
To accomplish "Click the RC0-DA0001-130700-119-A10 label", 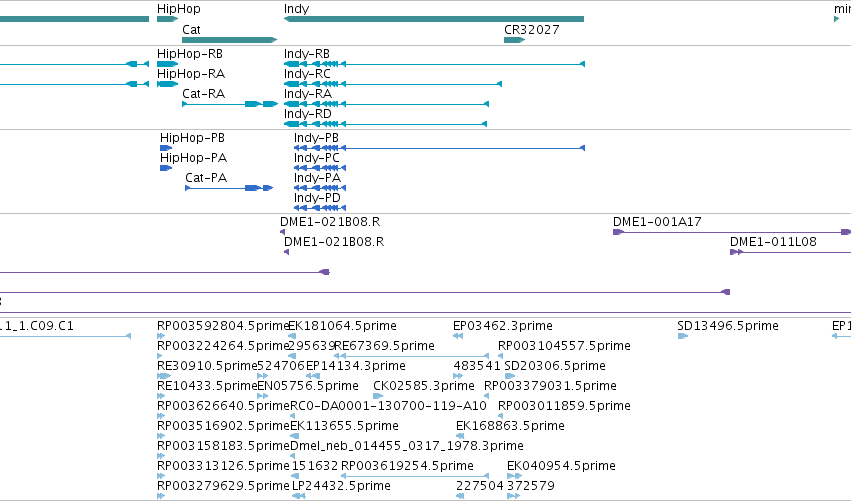I will (388, 407).
